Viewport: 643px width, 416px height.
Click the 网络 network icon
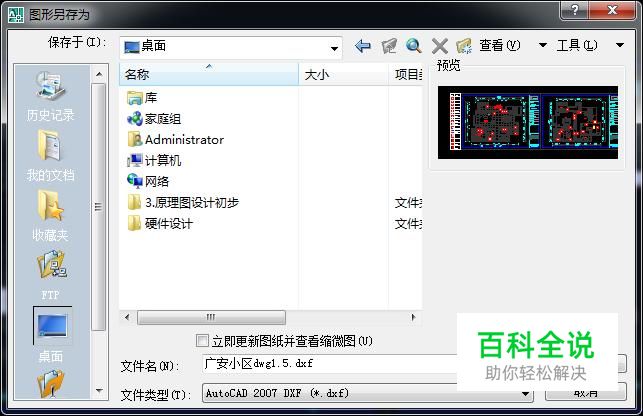coord(135,181)
